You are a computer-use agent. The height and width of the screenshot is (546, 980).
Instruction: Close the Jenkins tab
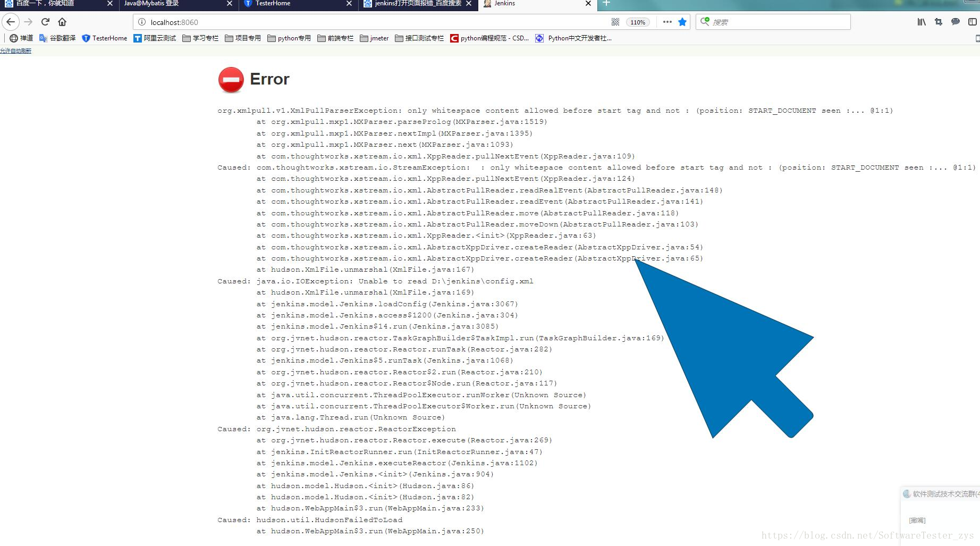coord(588,3)
